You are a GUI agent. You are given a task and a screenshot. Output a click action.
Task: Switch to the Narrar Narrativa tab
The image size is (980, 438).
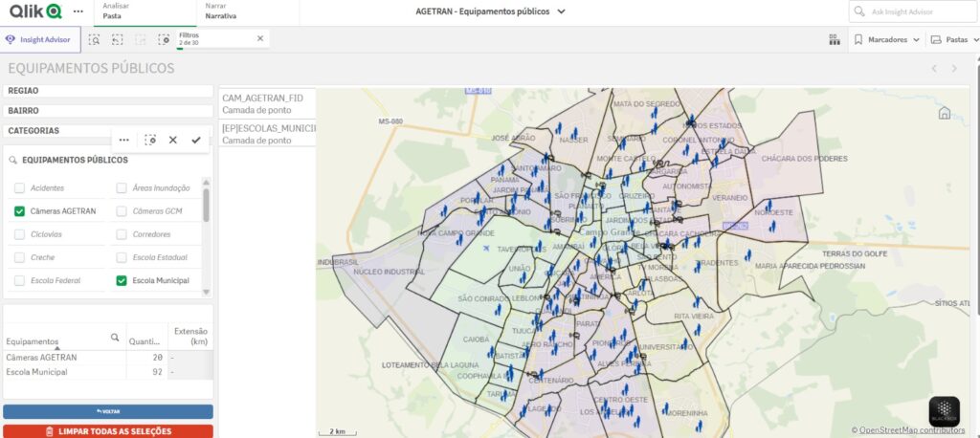pos(220,11)
